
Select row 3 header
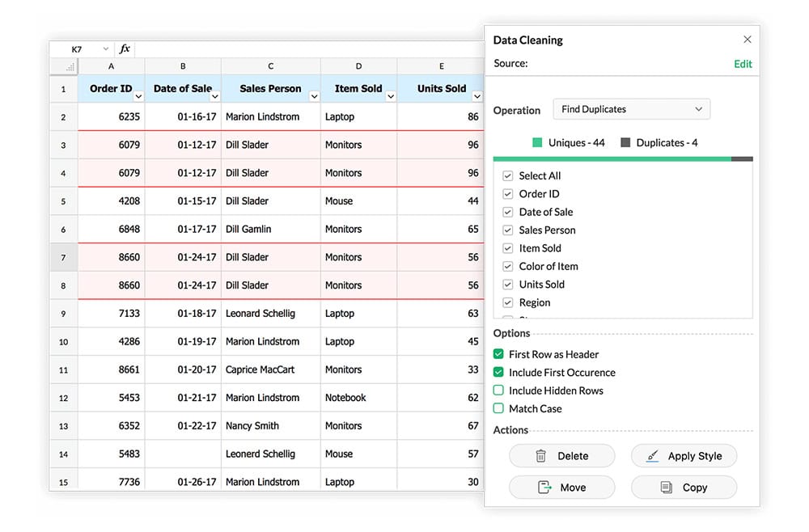[63, 145]
